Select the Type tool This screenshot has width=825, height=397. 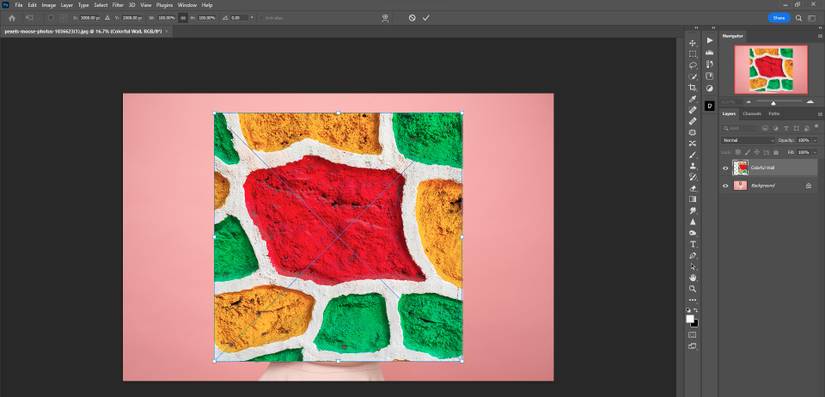[x=693, y=244]
